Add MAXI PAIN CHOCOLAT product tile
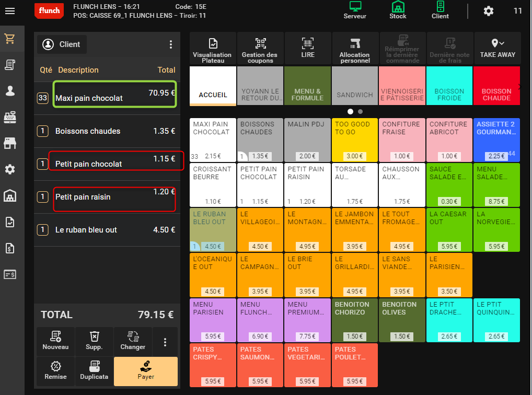The height and width of the screenshot is (395, 532). pyautogui.click(x=213, y=140)
